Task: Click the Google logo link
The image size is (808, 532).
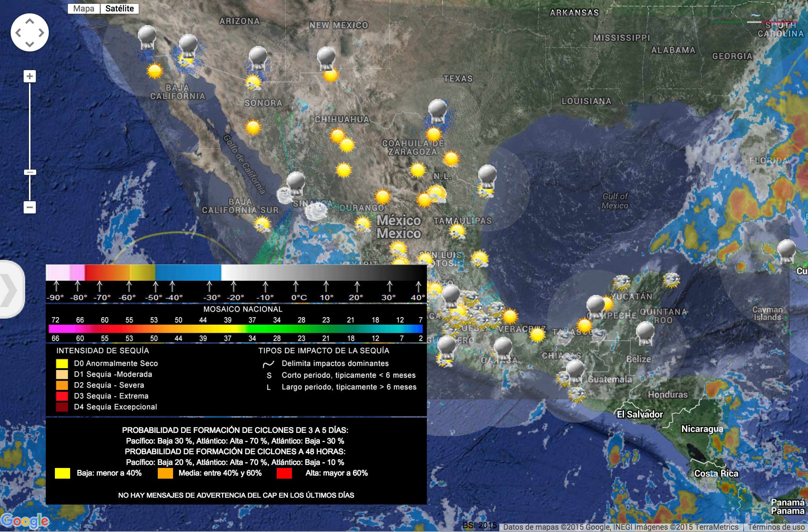Action: [x=25, y=521]
